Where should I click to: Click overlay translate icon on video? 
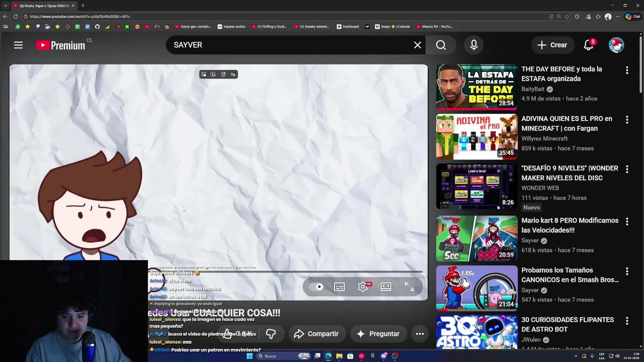pos(233,74)
